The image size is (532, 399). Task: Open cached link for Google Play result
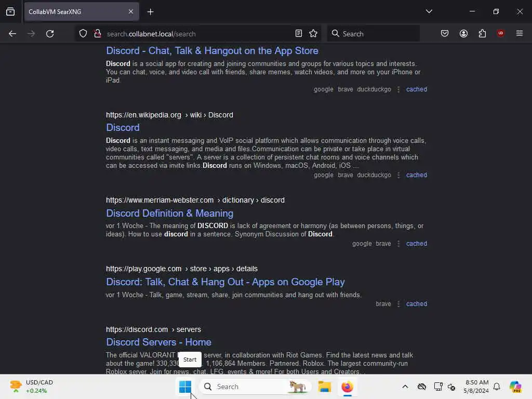416,304
